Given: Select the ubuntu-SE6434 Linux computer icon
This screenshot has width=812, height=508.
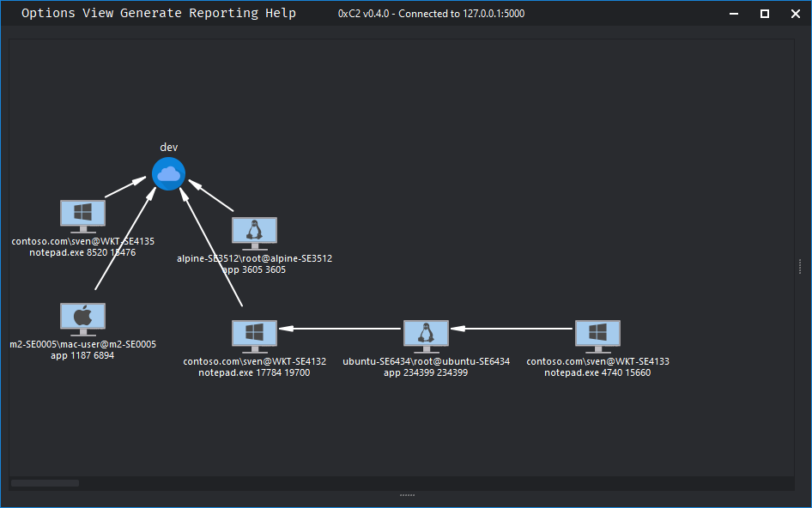Looking at the screenshot, I should click(x=427, y=336).
